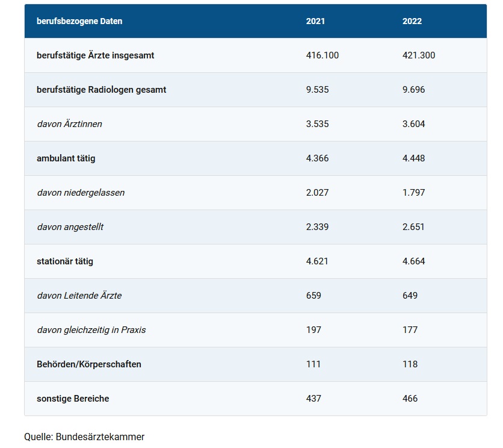Click the 'davon niedergelassen' row label
The height and width of the screenshot is (448, 503).
81,193
